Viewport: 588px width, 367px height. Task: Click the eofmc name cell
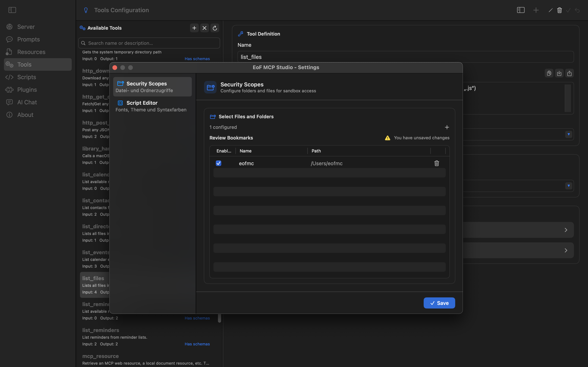pos(246,163)
